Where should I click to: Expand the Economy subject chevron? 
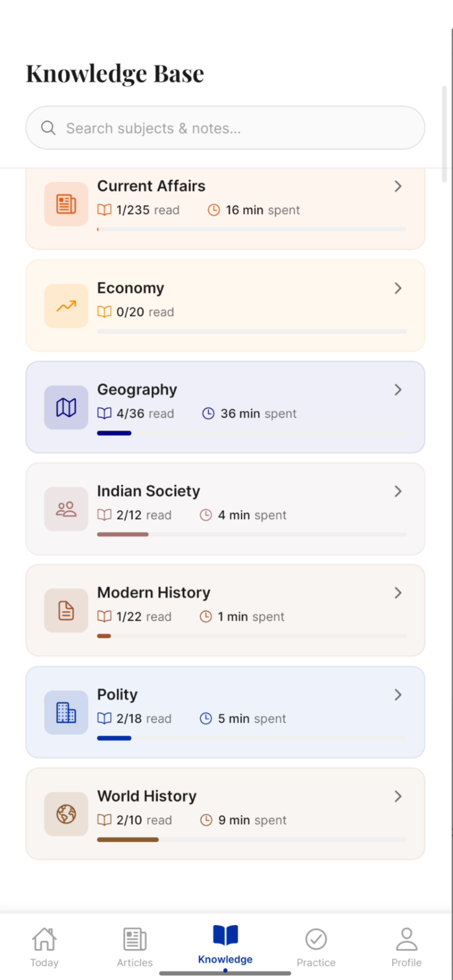[398, 288]
